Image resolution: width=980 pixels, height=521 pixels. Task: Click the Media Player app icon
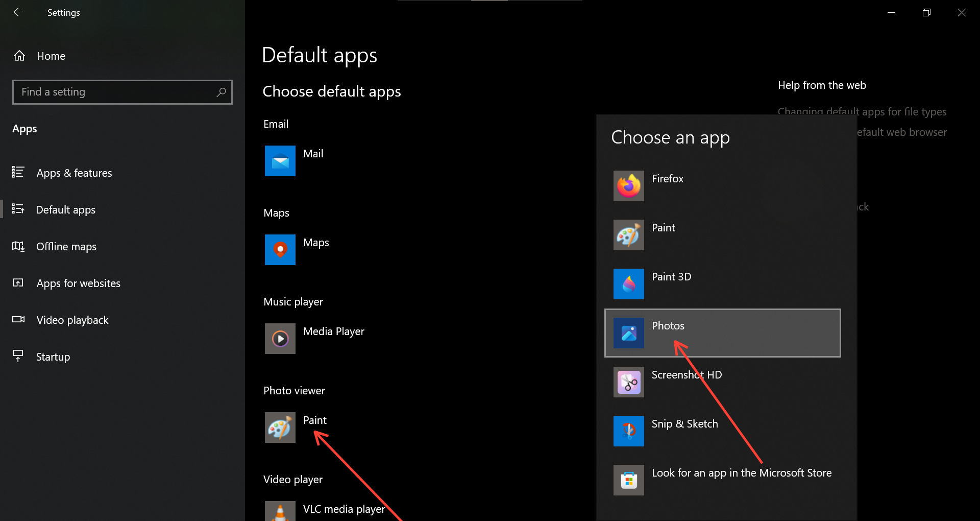tap(280, 339)
